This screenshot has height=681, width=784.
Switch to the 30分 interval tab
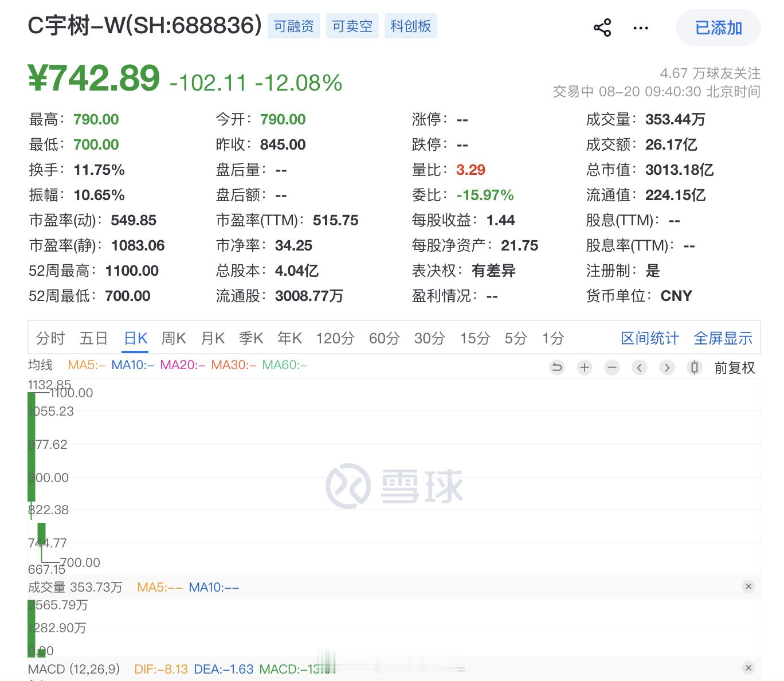pos(430,338)
